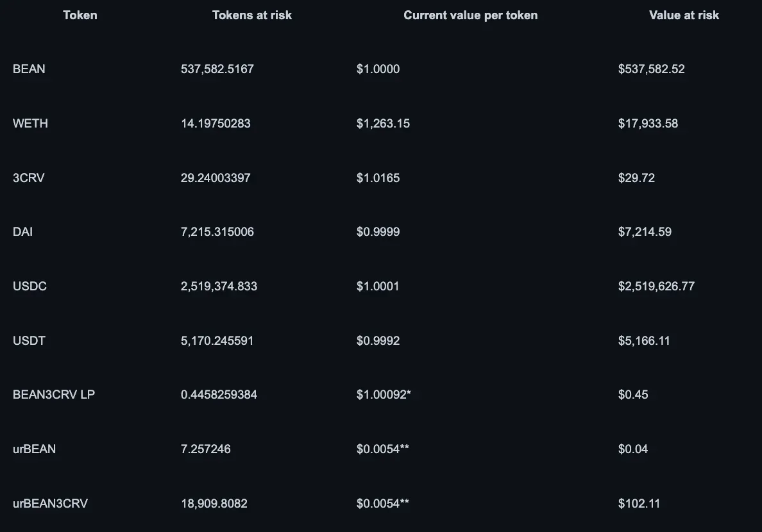Select the urBEAN token name cell
762x532 pixels.
(34, 449)
